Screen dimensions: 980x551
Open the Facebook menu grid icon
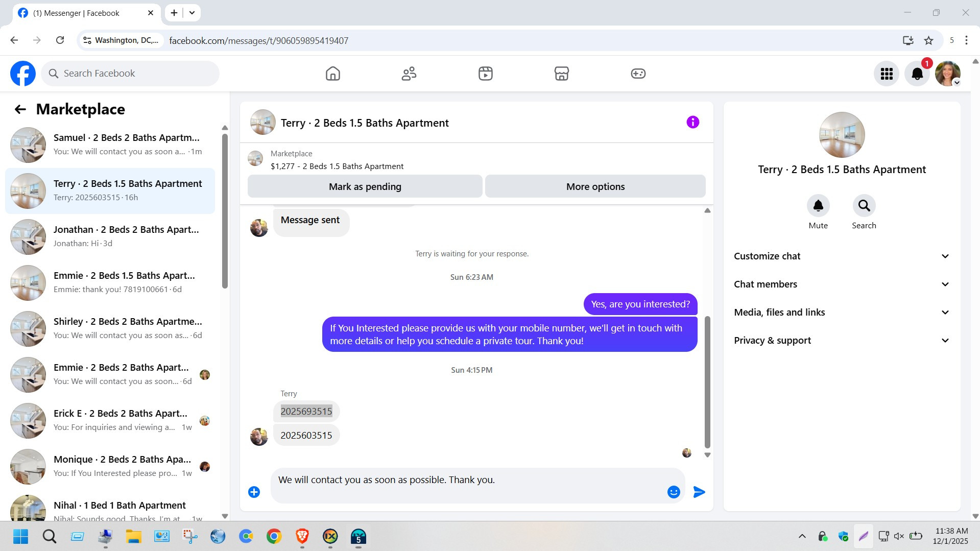pyautogui.click(x=887, y=74)
